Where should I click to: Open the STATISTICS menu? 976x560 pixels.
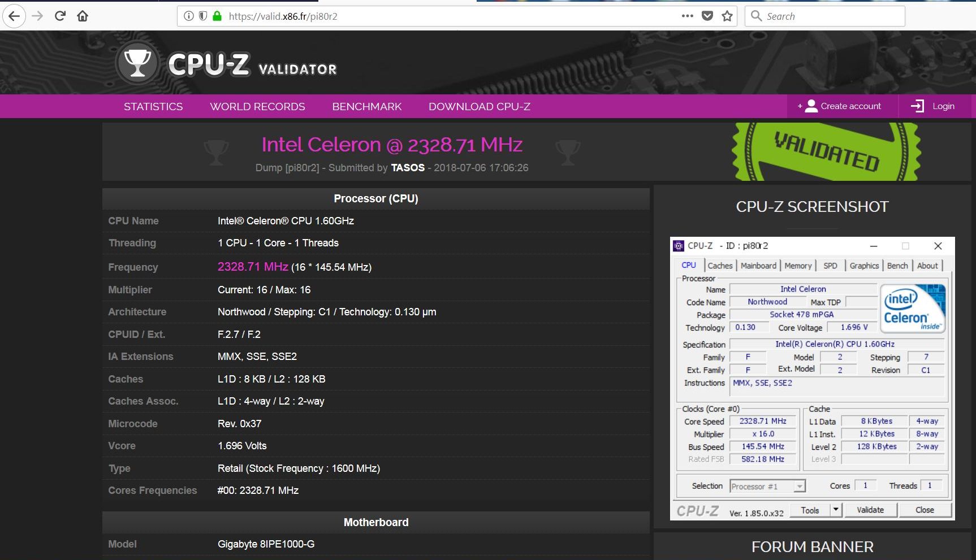[x=153, y=106]
